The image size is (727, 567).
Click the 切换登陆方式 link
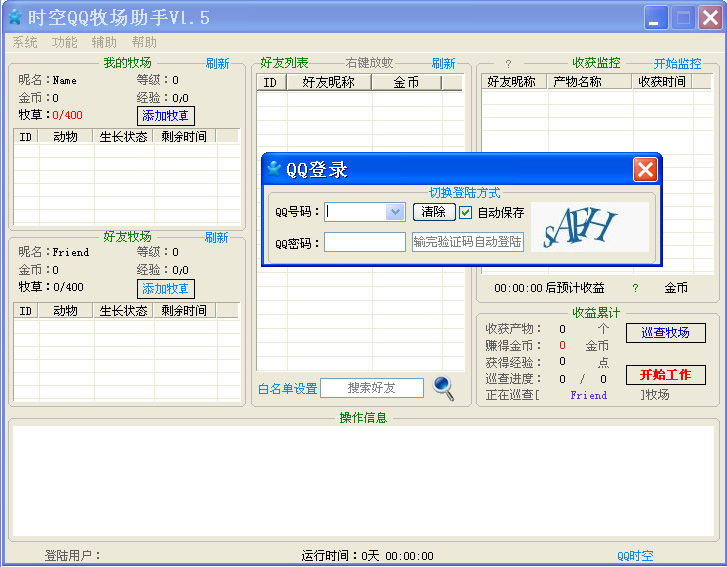point(464,192)
